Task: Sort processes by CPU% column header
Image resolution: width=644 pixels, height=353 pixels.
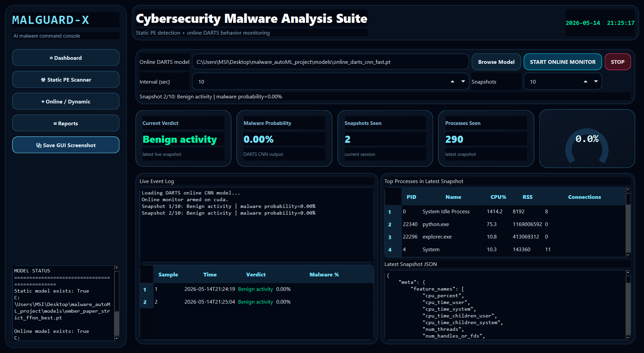Action: 498,197
